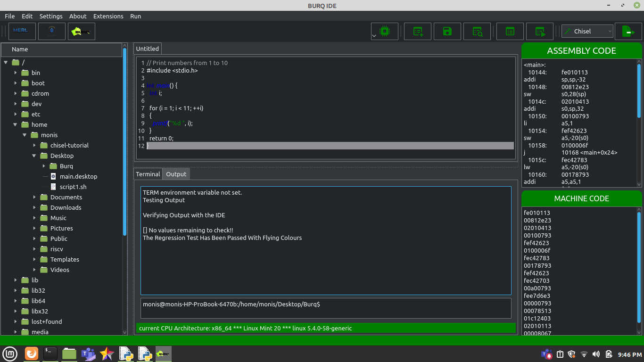Screen dimensions: 644x362
Task: Open the file manager from the taskbar
Action: 69,354
